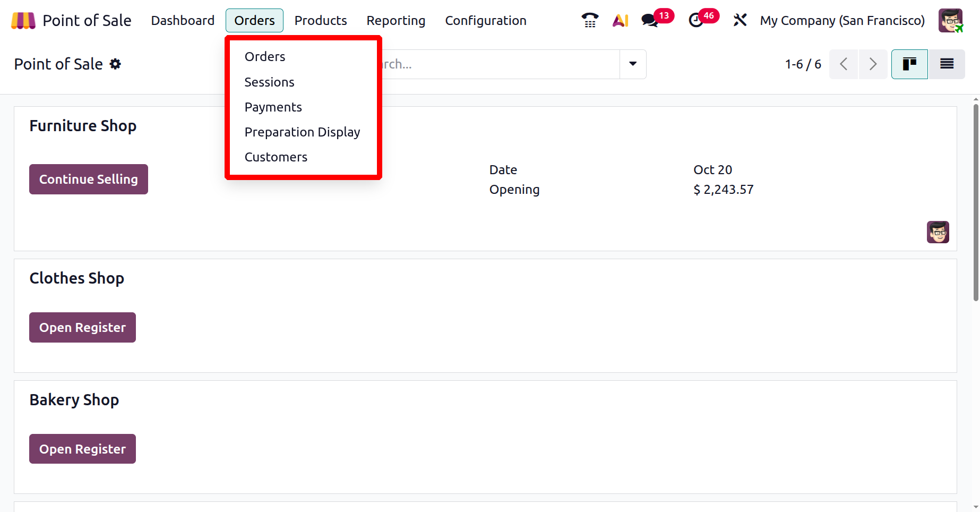The width and height of the screenshot is (980, 512).
Task: Open the Configuration menu
Action: [485, 21]
